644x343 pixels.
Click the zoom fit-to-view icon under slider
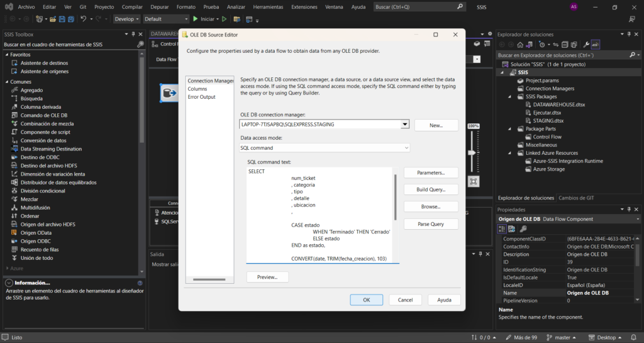click(474, 181)
